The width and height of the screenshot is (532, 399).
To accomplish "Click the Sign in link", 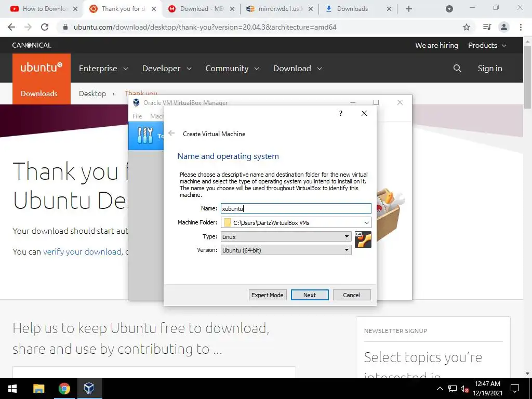I will pyautogui.click(x=489, y=68).
